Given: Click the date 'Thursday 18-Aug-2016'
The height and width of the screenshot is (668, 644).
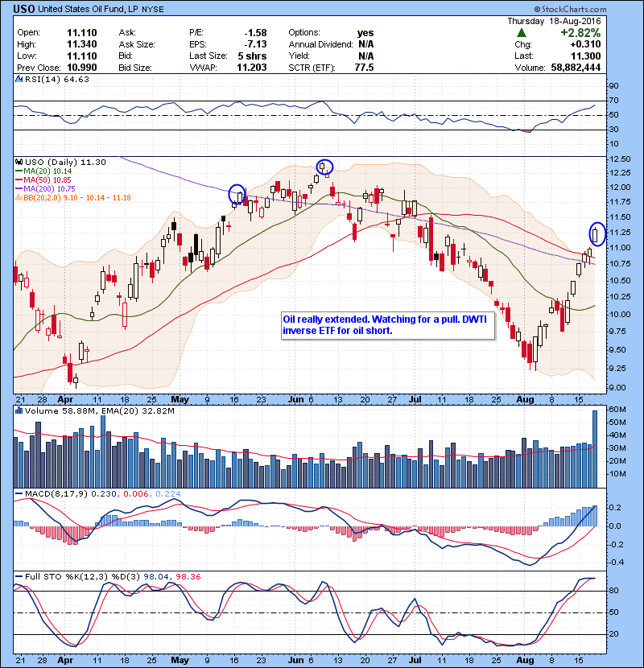Looking at the screenshot, I should click(x=554, y=21).
